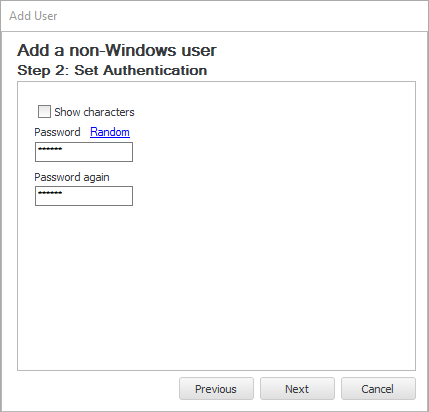Return to the previous wizard step
The width and height of the screenshot is (429, 412).
click(216, 389)
